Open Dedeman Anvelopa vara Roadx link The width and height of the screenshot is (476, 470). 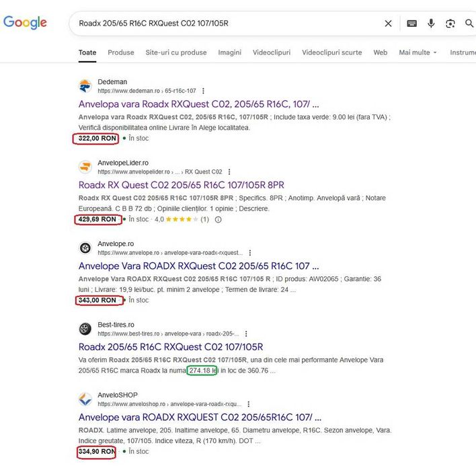(x=198, y=104)
